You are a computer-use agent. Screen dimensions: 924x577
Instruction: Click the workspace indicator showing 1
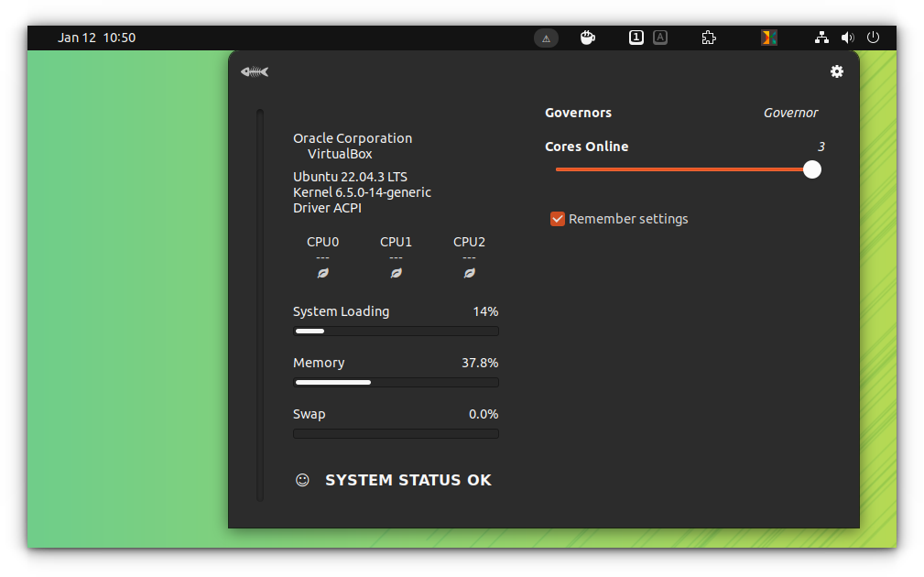(x=636, y=38)
